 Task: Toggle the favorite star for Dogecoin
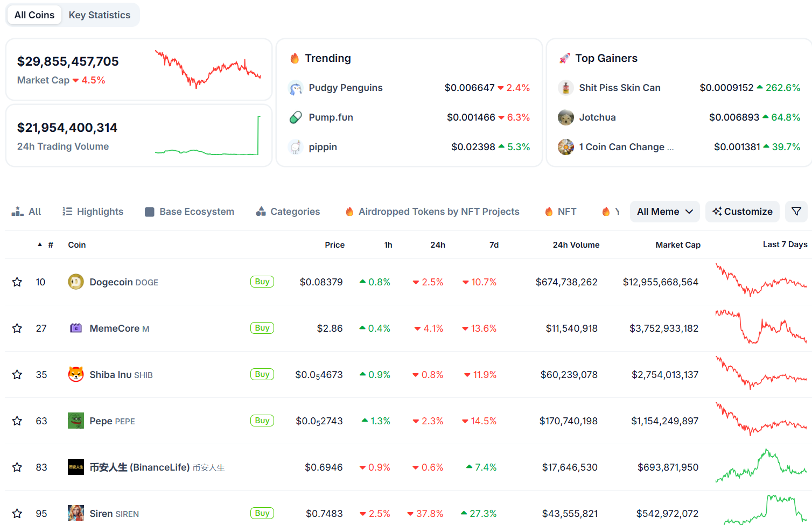17,282
